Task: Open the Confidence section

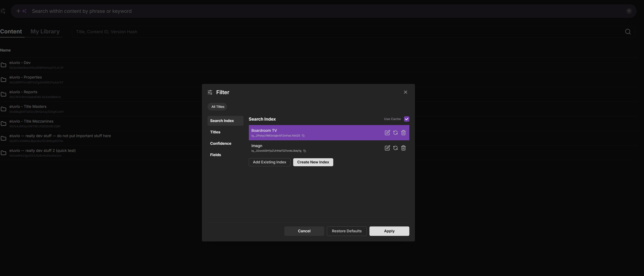Action: click(225, 144)
